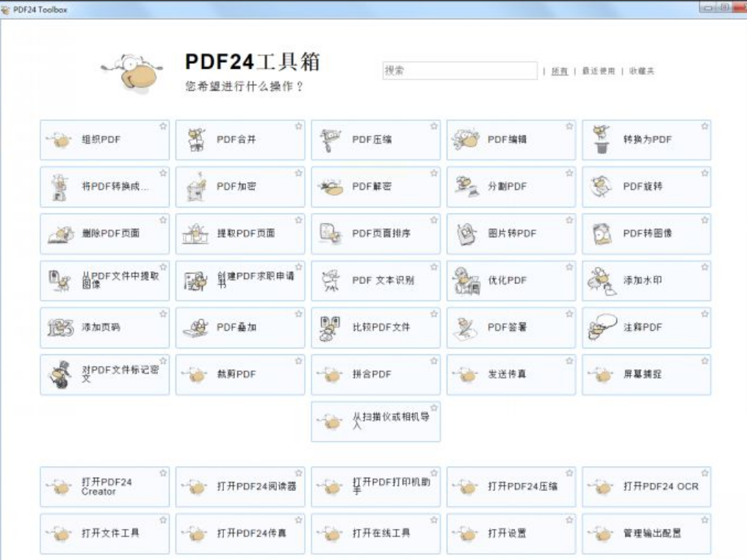Open the 提取PDF页面 tool icon
Screen dimensions: 747x560
pos(195,233)
